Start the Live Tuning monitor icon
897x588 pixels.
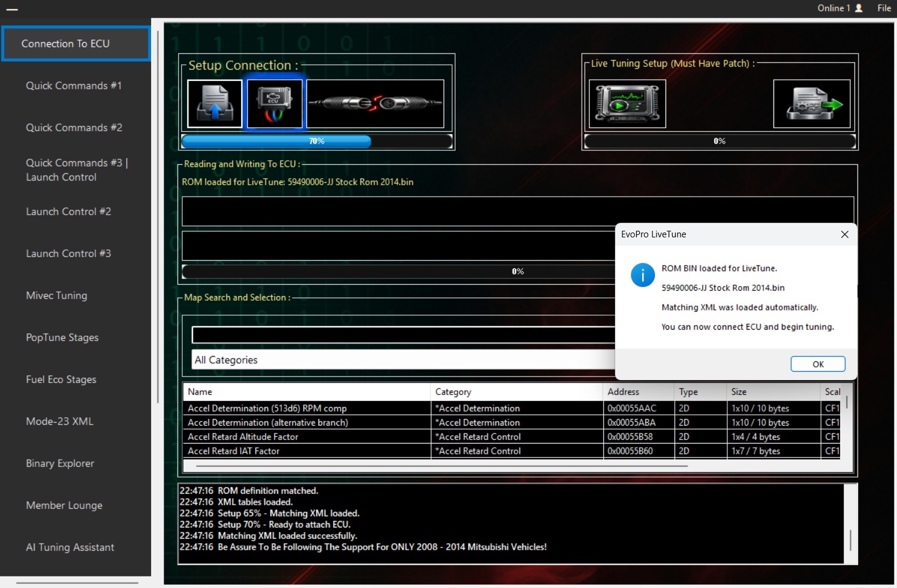[627, 104]
